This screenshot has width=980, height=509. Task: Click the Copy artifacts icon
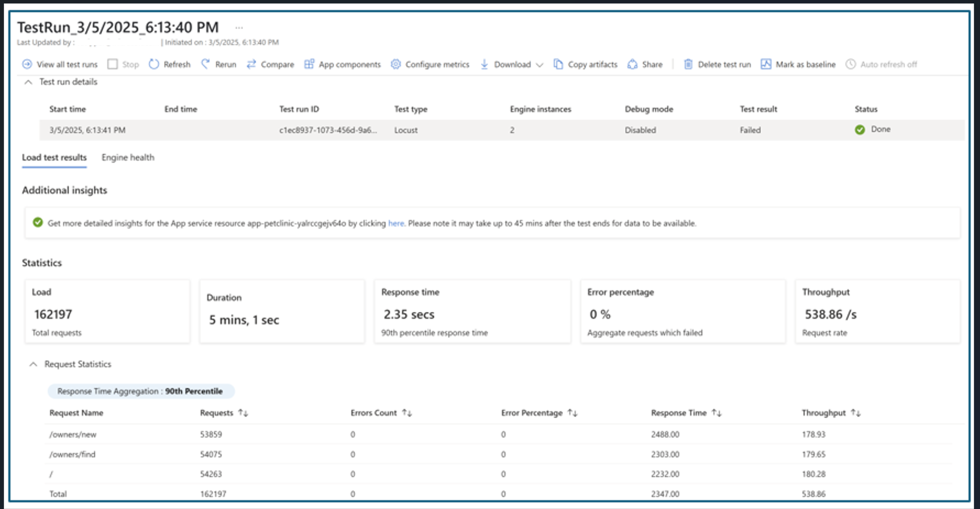click(558, 64)
